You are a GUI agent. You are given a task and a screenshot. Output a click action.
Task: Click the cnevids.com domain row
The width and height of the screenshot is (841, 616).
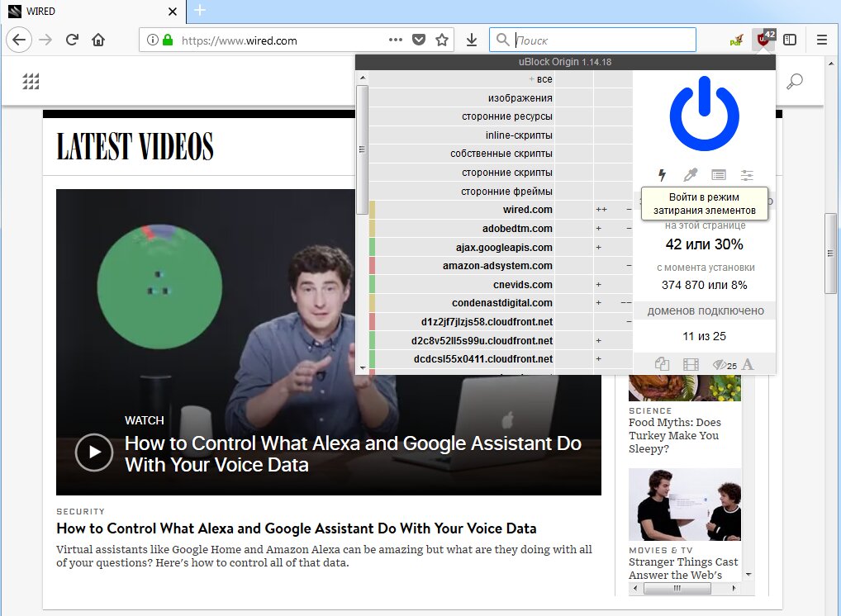[461, 284]
